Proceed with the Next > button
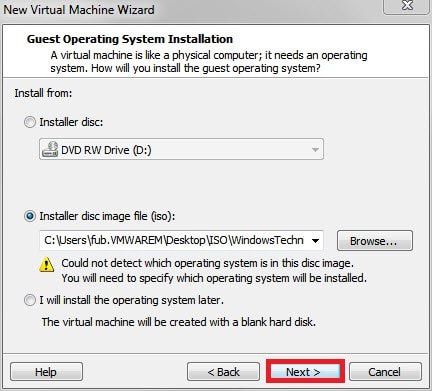This screenshot has height=391, width=432. click(x=305, y=372)
